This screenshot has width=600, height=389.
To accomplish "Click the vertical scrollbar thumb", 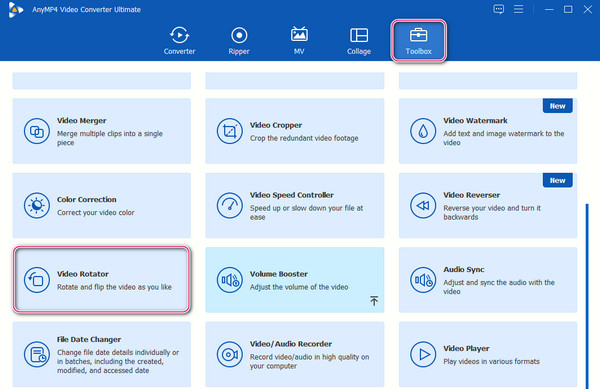I will click(x=587, y=296).
